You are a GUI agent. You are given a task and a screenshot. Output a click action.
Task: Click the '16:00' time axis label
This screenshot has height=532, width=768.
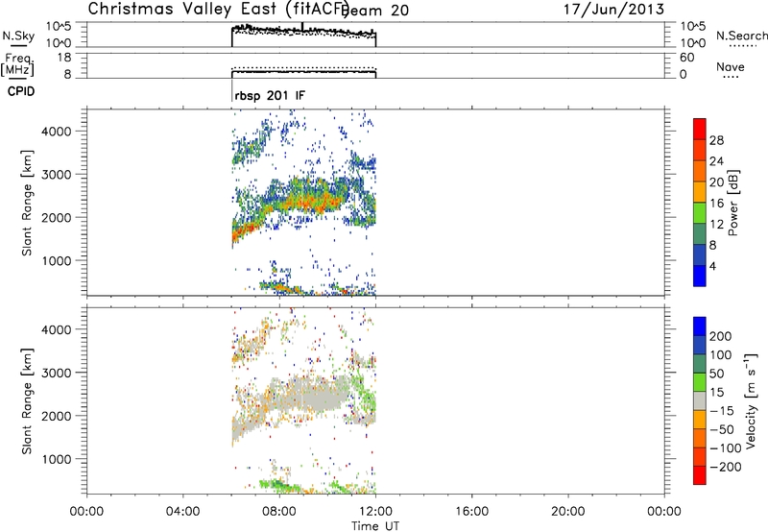[471, 512]
